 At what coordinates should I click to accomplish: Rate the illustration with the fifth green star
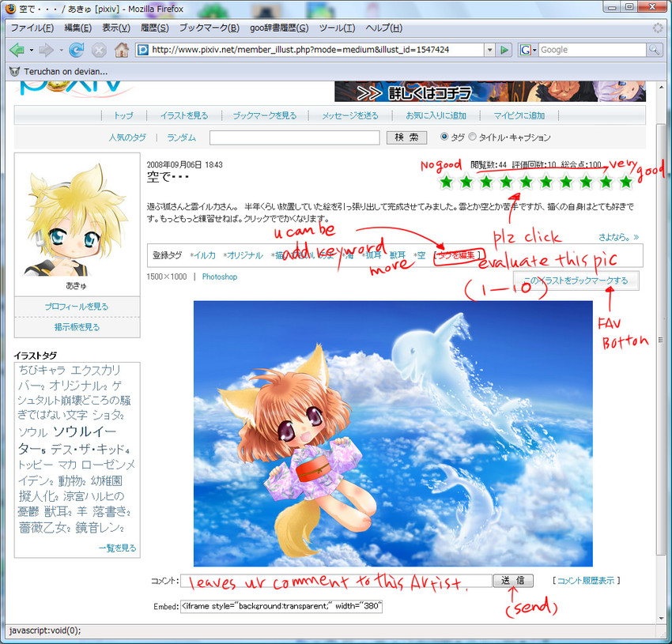[527, 182]
